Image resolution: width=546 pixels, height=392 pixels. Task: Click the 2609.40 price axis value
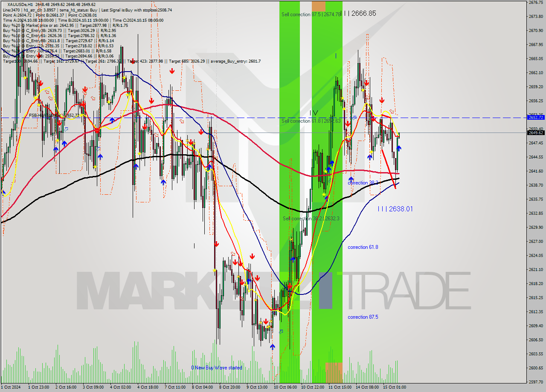[x=536, y=326]
